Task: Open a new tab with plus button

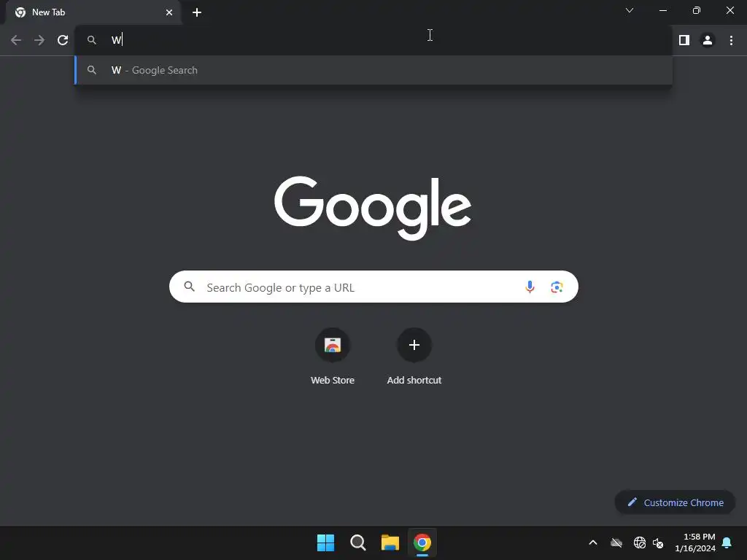Action: [197, 12]
